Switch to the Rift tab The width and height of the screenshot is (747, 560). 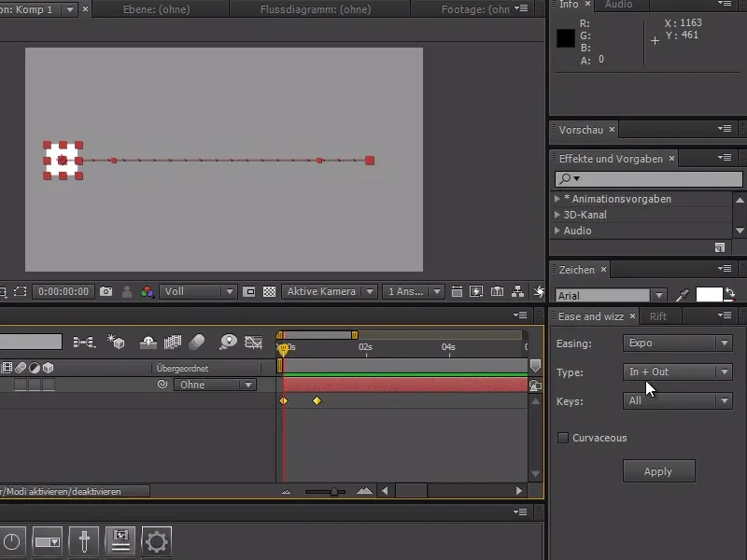pos(658,316)
